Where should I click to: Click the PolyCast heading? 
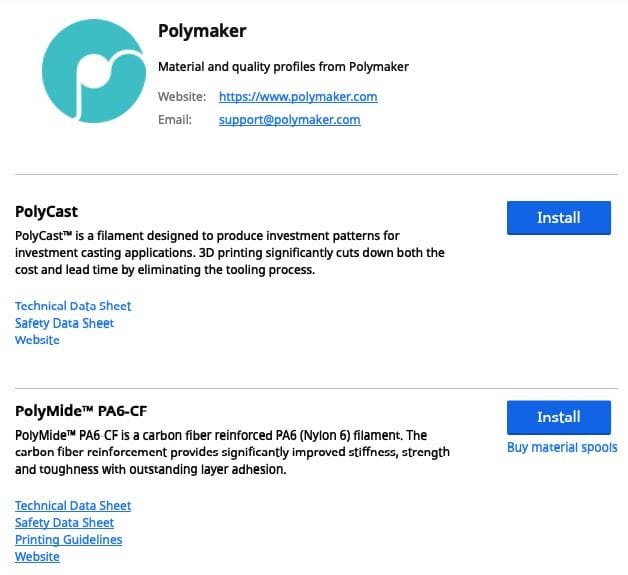coord(47,212)
